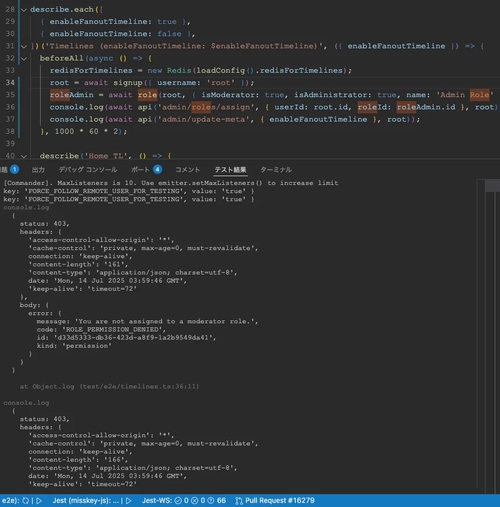This screenshot has height=507, width=500.
Task: Open Pull Request #16279 from status bar
Action: click(280, 501)
